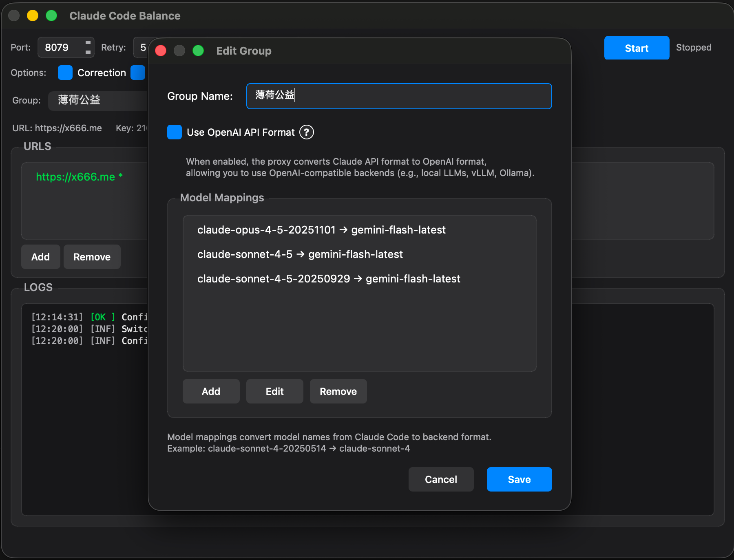734x560 pixels.
Task: Select claude-sonnet-4-5-20250929 mapping row
Action: click(x=329, y=279)
